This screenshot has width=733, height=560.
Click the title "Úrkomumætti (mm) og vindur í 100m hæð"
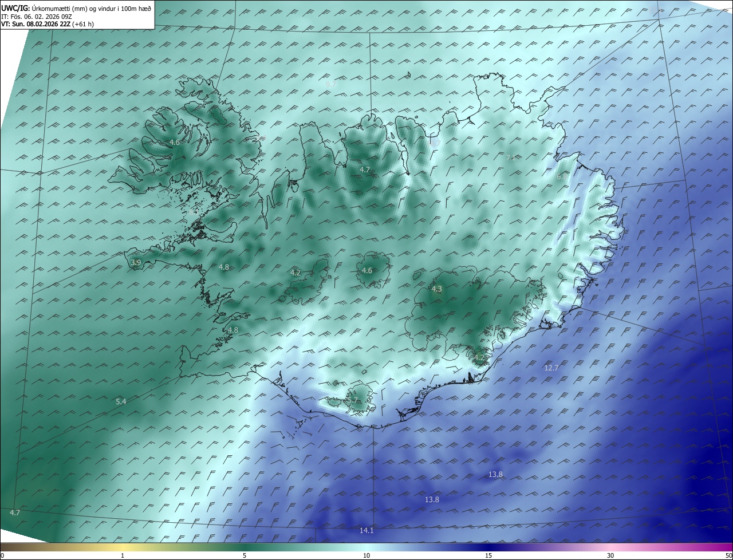click(x=91, y=9)
